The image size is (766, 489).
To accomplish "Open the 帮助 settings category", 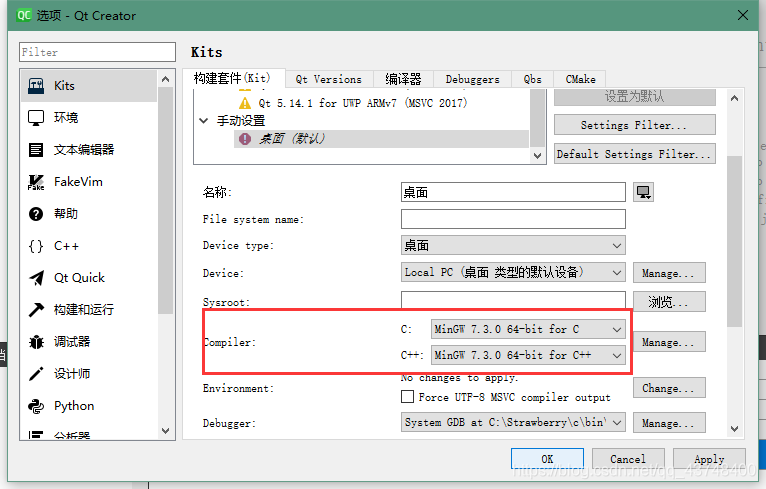I will (89, 214).
